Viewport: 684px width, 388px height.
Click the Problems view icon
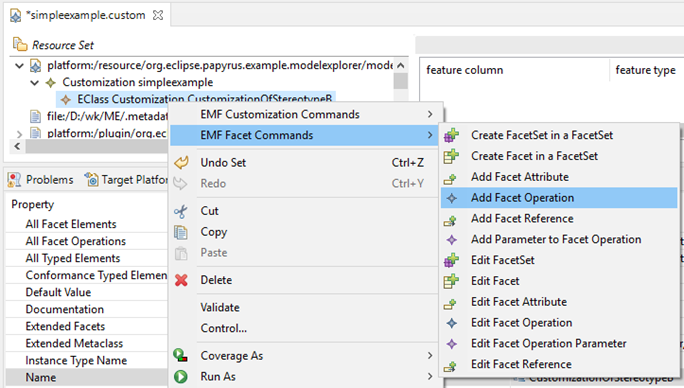[14, 180]
